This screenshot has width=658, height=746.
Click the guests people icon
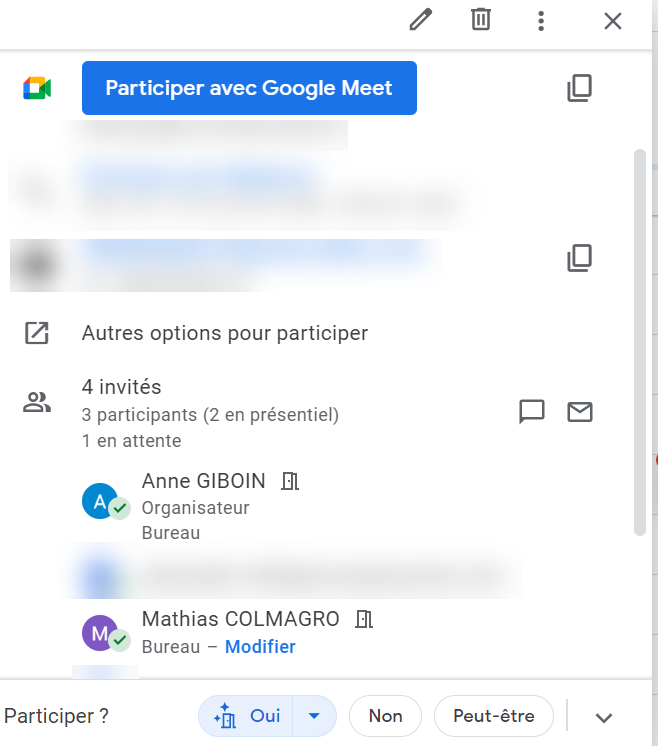pyautogui.click(x=37, y=403)
